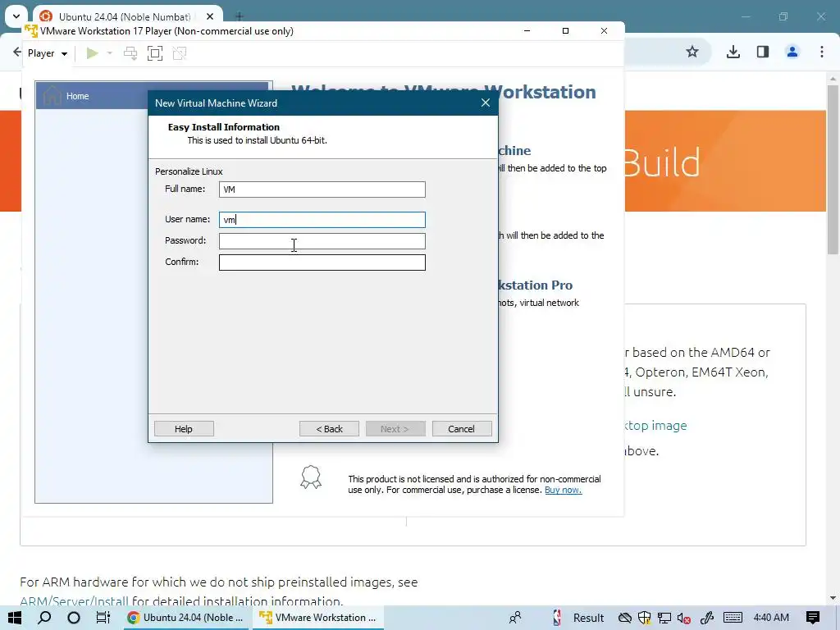Go back with the < Back button
The width and height of the screenshot is (840, 630).
click(329, 428)
